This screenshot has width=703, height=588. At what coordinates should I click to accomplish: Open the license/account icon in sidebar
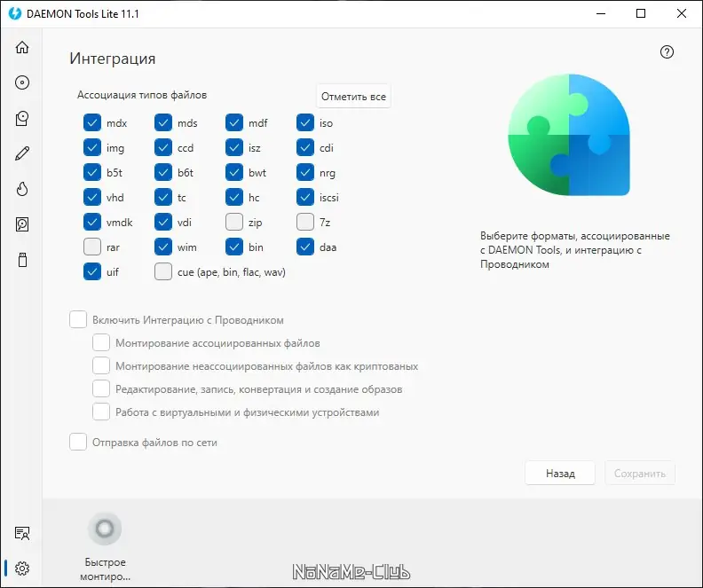click(x=22, y=533)
